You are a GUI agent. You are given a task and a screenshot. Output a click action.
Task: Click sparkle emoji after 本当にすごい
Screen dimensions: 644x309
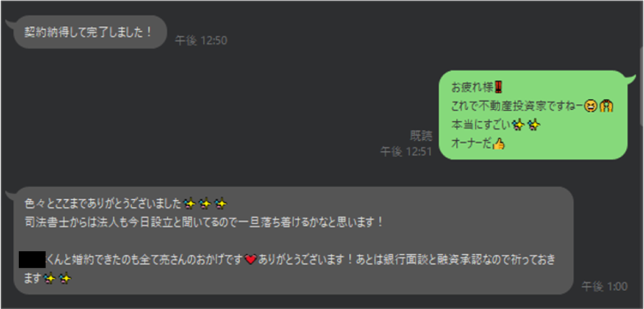pyautogui.click(x=527, y=124)
